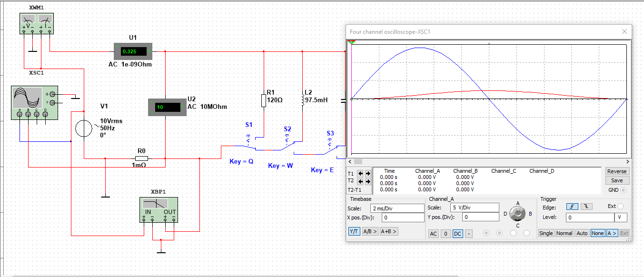This screenshot has height=277, width=644.
Task: Click the Channel_D column header
Action: point(542,170)
